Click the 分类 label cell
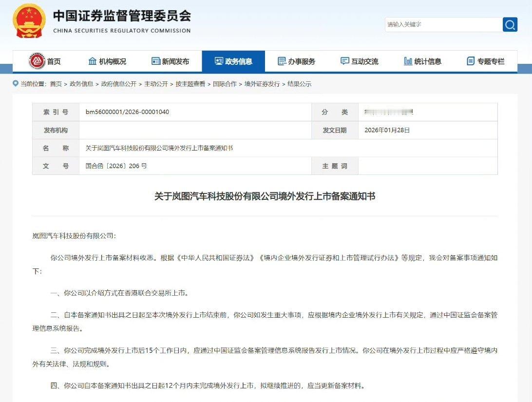 [335, 112]
